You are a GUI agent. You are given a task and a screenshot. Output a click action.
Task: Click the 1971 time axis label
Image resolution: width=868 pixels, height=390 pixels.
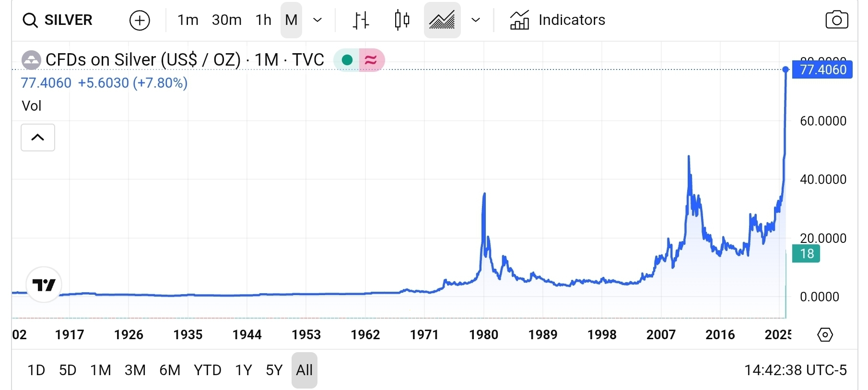coord(424,334)
